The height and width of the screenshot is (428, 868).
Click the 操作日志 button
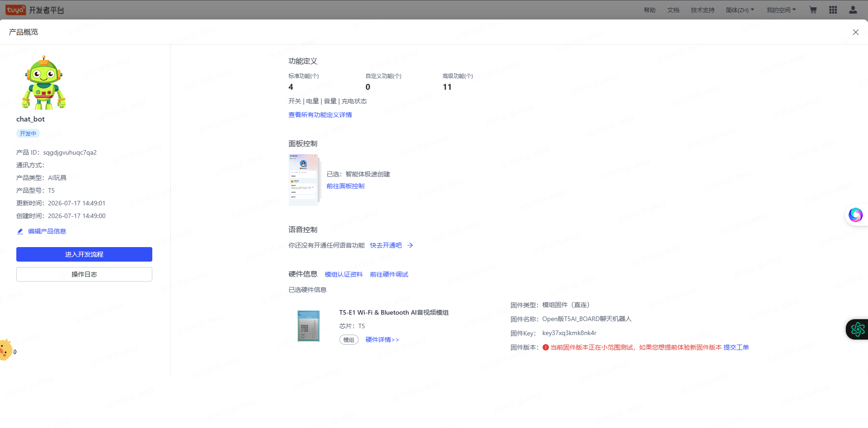pos(84,274)
